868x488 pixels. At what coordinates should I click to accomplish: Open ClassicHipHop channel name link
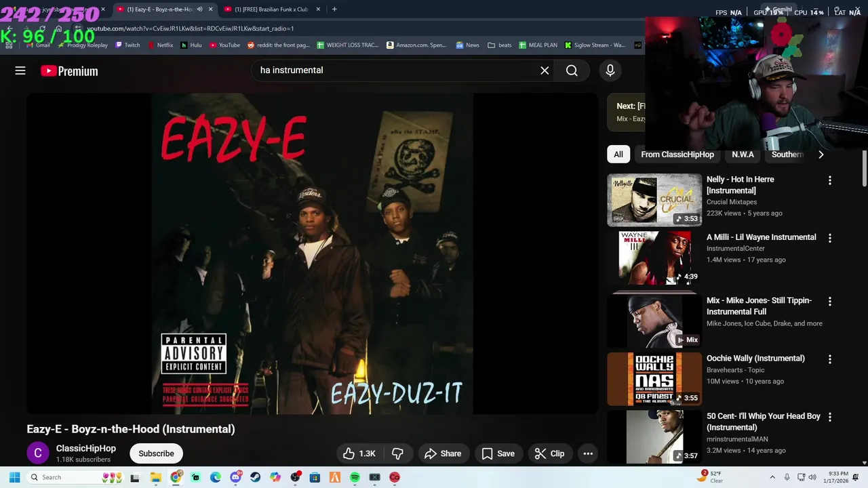point(86,449)
